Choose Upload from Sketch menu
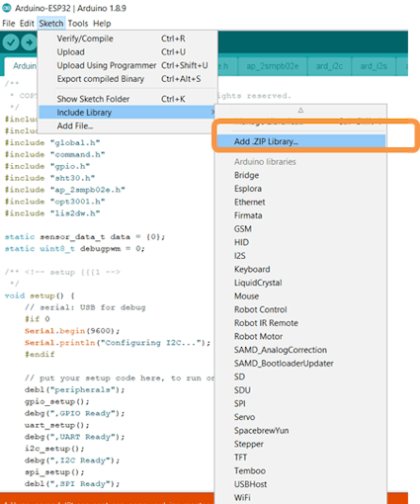The image size is (420, 504). coord(127,52)
